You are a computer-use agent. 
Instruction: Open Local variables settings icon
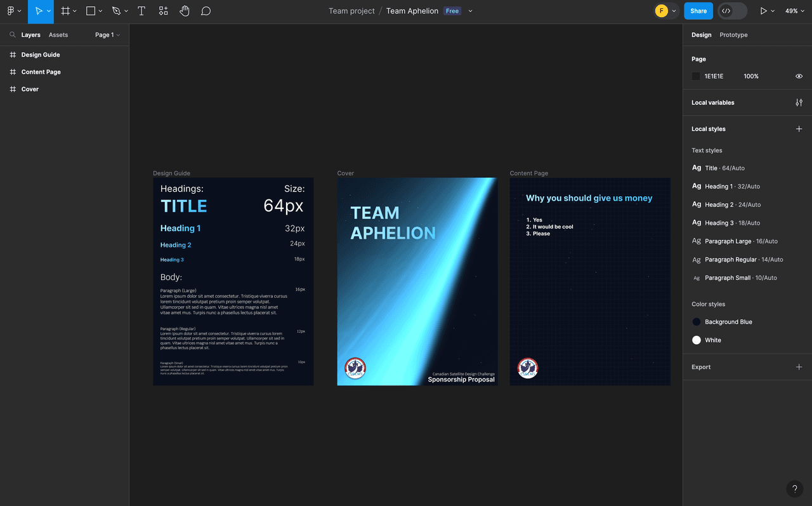point(799,102)
